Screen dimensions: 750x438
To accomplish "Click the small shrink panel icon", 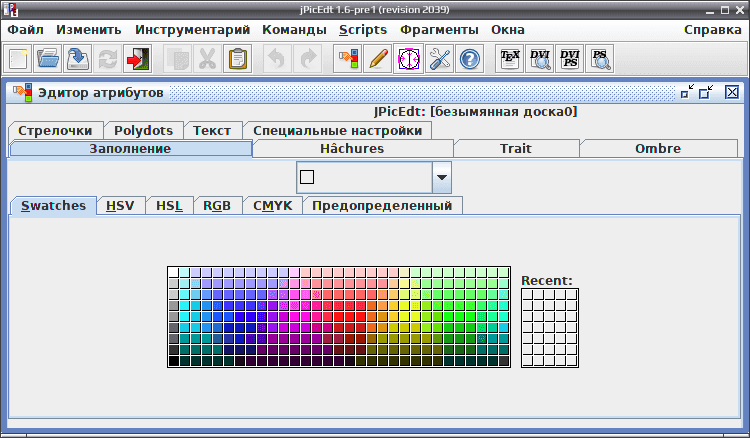I will coord(687,92).
